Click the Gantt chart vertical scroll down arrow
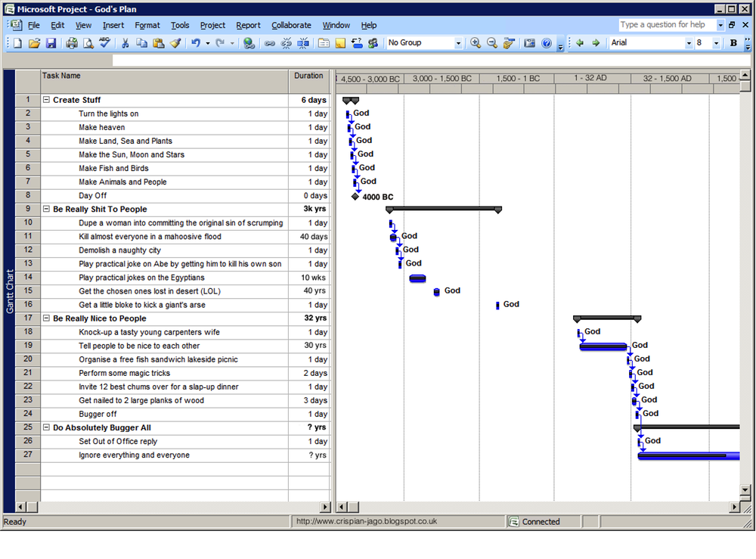 (745, 490)
